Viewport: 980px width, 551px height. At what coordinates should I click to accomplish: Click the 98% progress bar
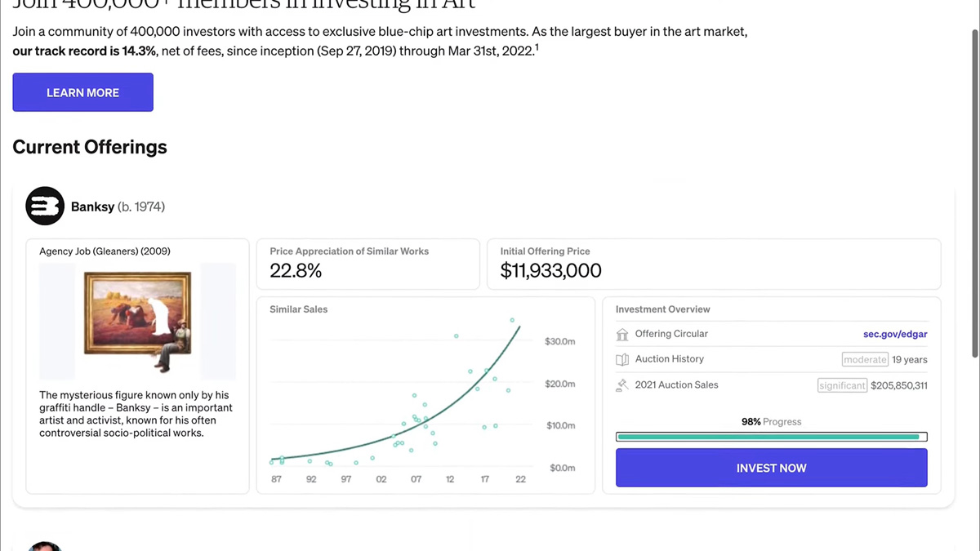click(x=771, y=437)
